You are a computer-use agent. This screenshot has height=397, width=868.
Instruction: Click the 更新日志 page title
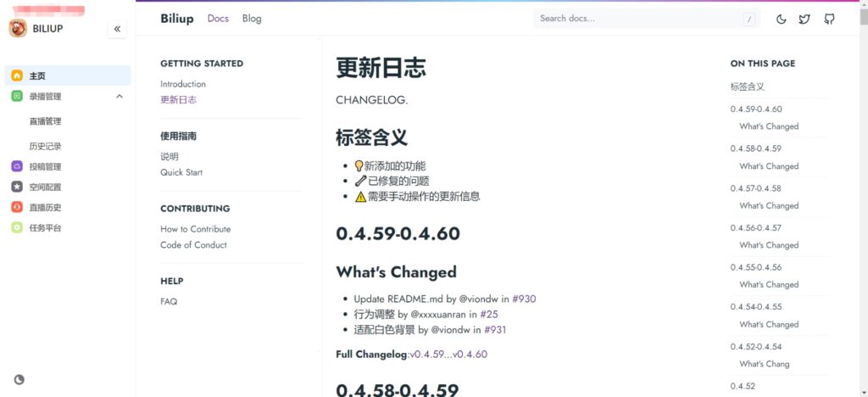381,68
